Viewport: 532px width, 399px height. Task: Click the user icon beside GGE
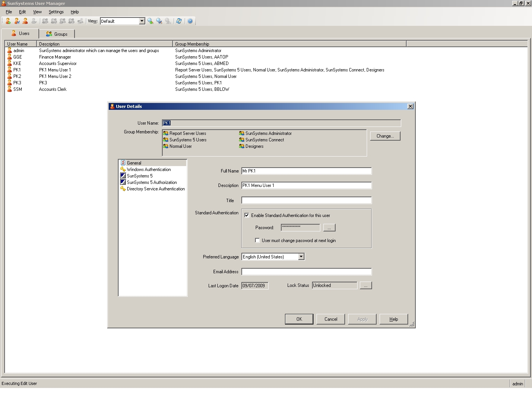click(9, 57)
